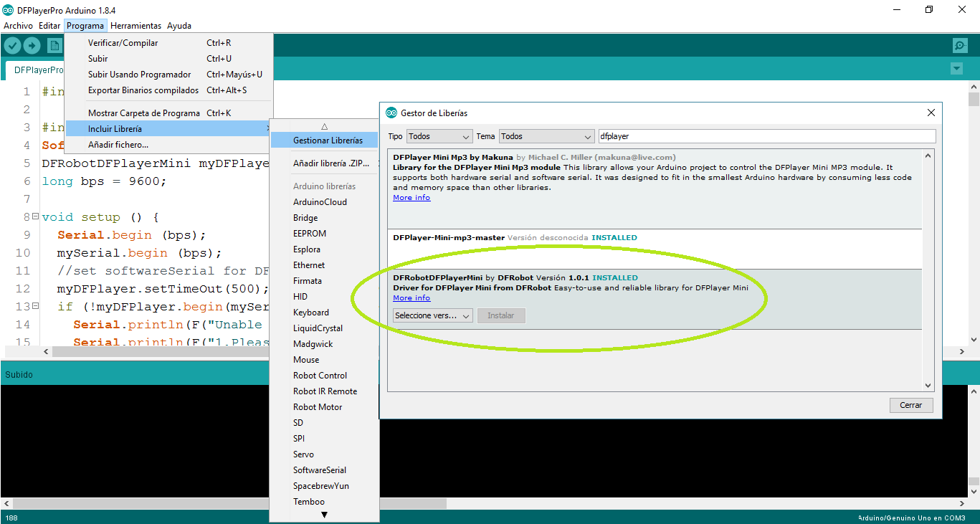Click library list scrollbar down arrow

[928, 385]
